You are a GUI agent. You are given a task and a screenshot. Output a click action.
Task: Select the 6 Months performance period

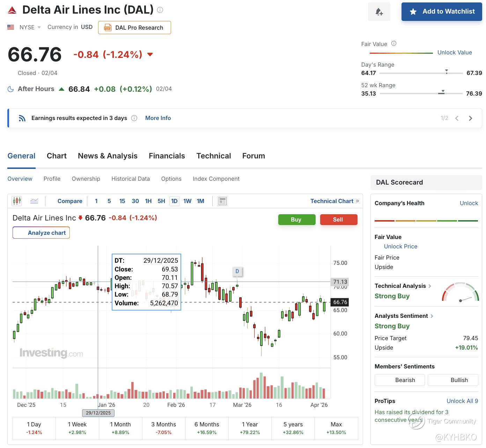(x=207, y=428)
